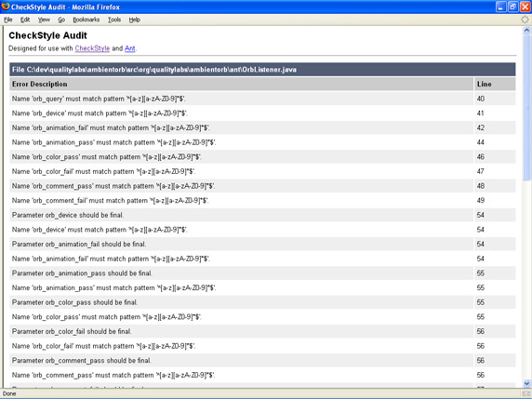The width and height of the screenshot is (532, 399).
Task: Follow the CheckStyle hyperlink
Action: [x=92, y=48]
